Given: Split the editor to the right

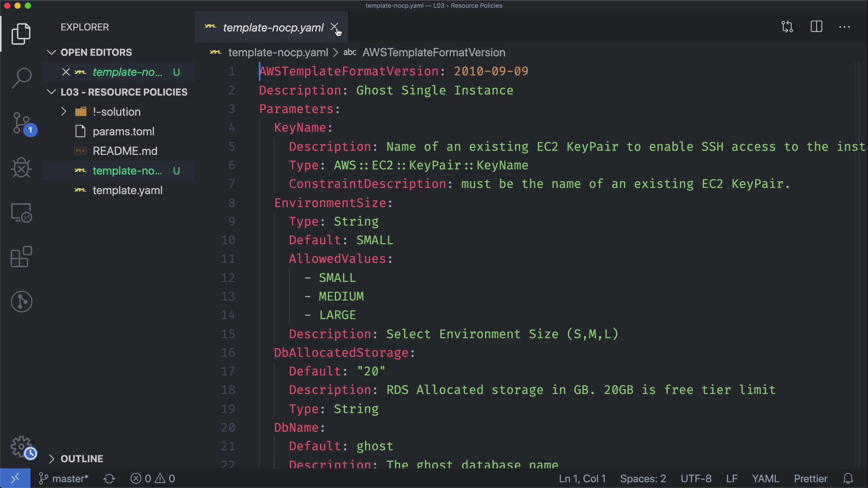Looking at the screenshot, I should 816,27.
